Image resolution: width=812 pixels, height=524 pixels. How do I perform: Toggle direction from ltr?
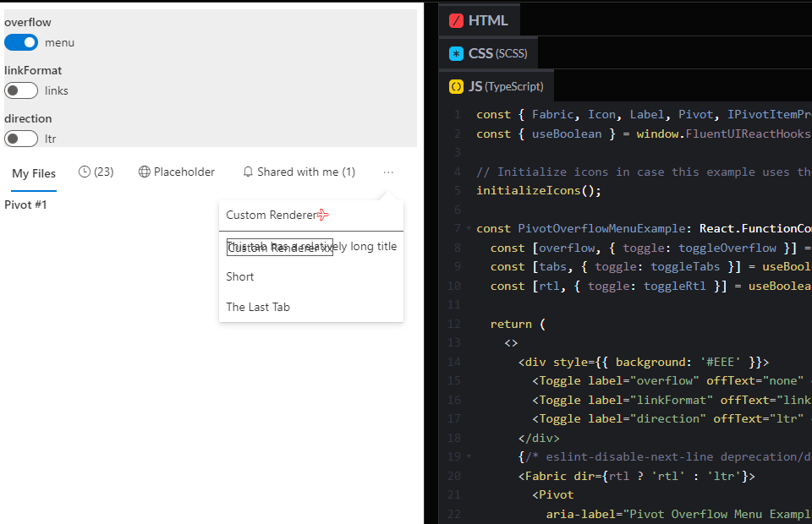click(x=20, y=138)
